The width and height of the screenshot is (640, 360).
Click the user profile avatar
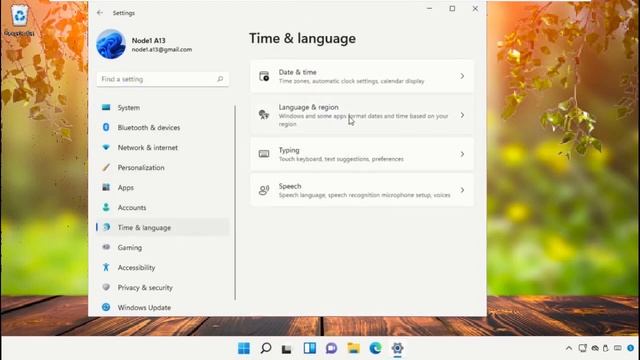pos(111,44)
